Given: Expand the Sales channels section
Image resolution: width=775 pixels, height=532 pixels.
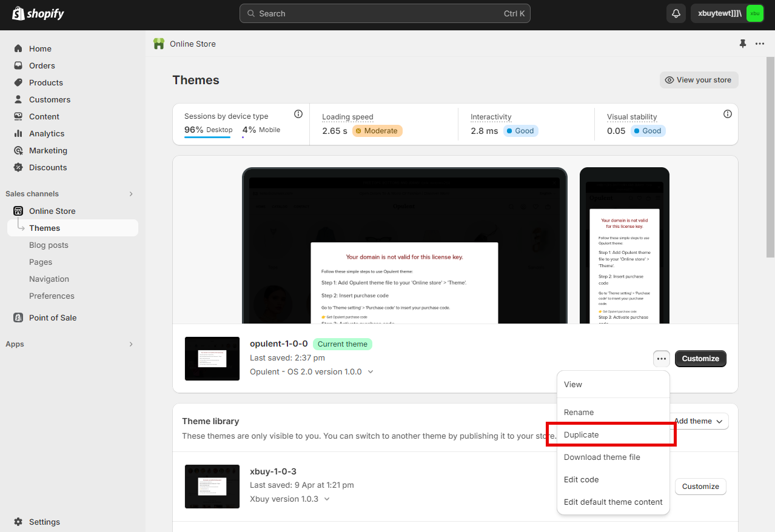Looking at the screenshot, I should click(x=130, y=194).
